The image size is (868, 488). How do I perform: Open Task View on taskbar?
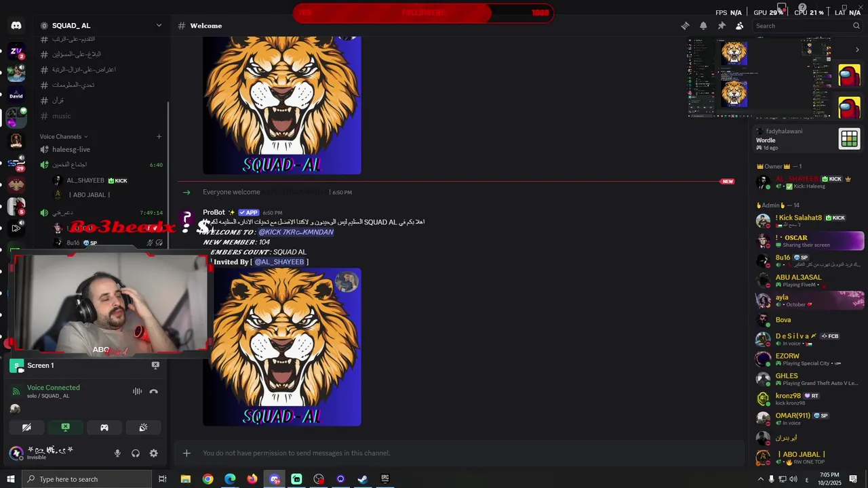pos(163,479)
